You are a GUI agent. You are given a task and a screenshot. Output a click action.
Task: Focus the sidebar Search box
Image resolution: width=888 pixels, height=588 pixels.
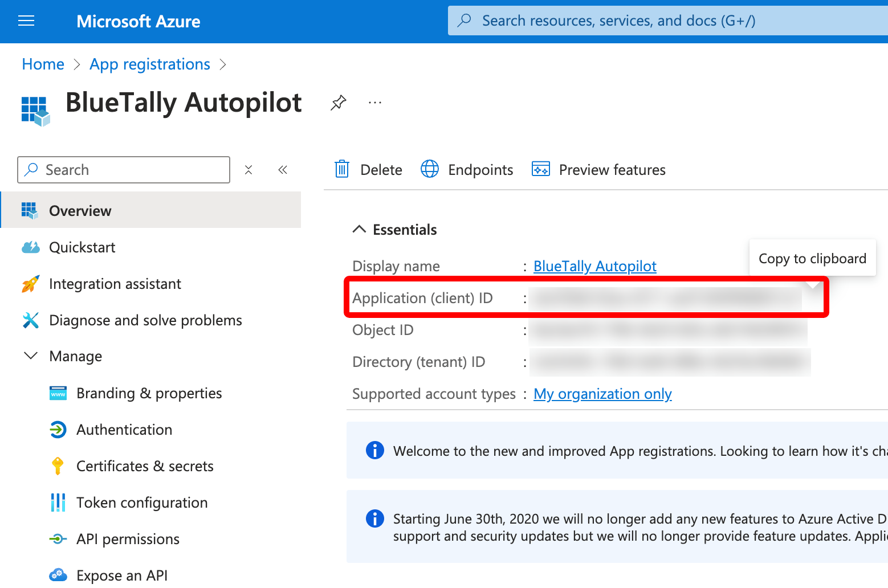(x=124, y=170)
